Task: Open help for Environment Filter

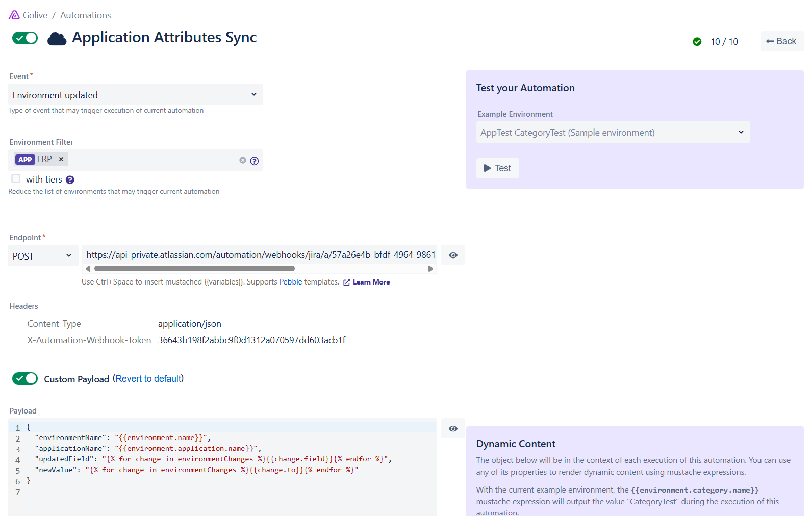Action: pyautogui.click(x=255, y=161)
